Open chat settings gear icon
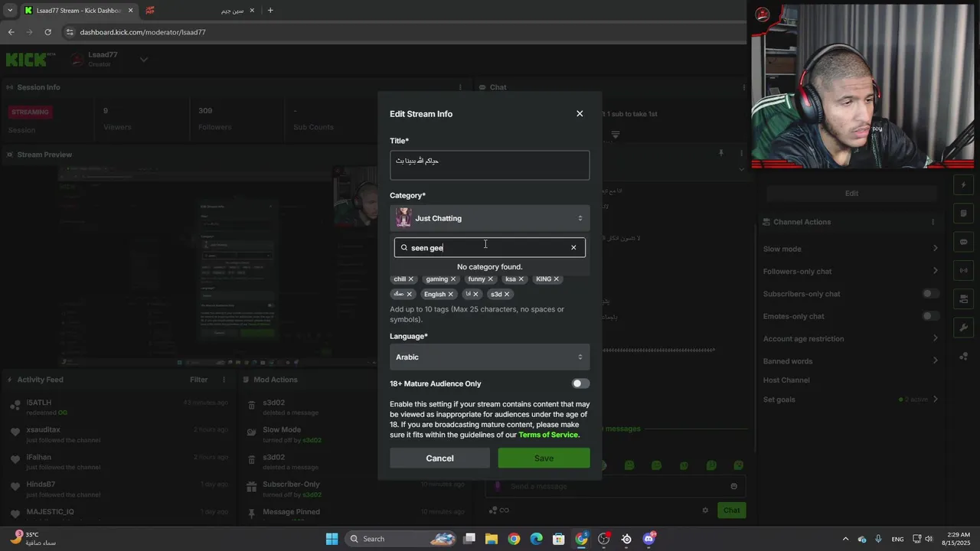Viewport: 980px width, 551px height. pos(705,510)
